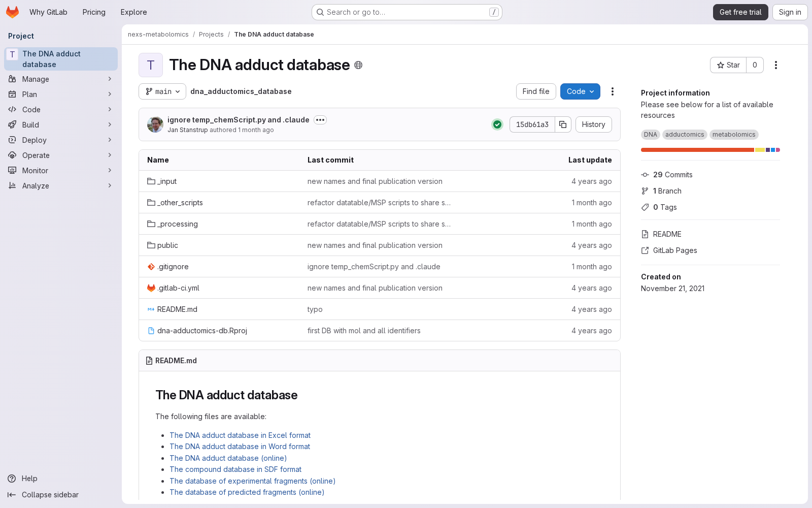The image size is (812, 508).
Task: Click Projects breadcrumb link
Action: [211, 35]
